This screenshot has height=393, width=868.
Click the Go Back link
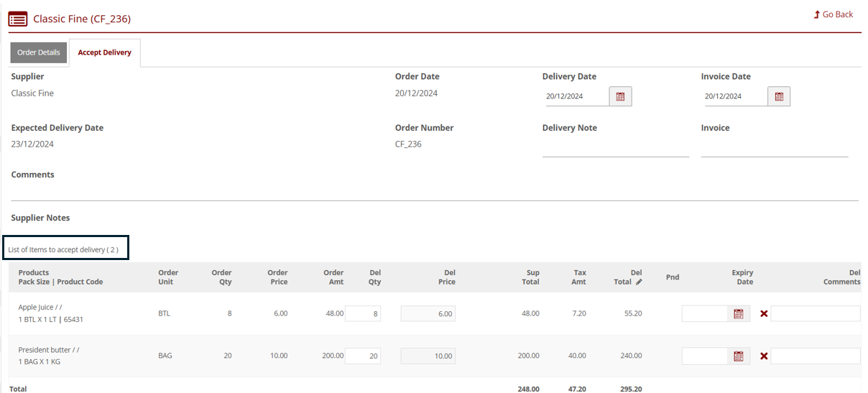pyautogui.click(x=834, y=14)
